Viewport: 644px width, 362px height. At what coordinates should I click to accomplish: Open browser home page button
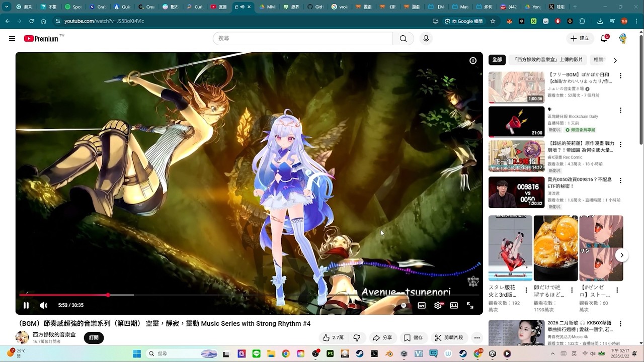point(43,21)
